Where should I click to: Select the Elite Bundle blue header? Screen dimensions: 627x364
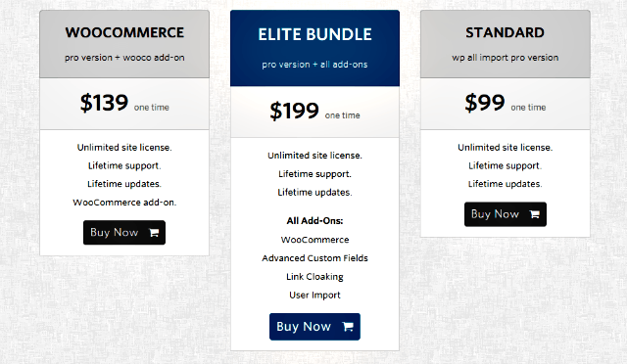[x=314, y=48]
